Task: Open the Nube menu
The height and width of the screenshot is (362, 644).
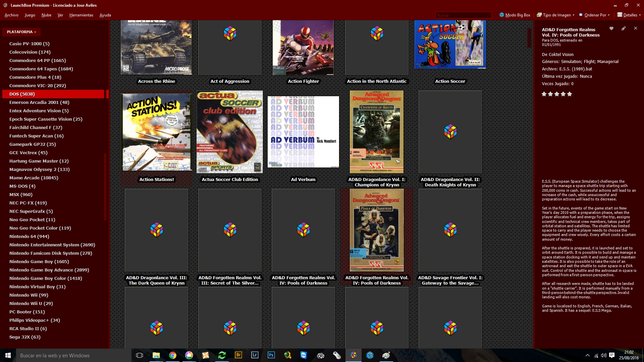Action: 46,15
